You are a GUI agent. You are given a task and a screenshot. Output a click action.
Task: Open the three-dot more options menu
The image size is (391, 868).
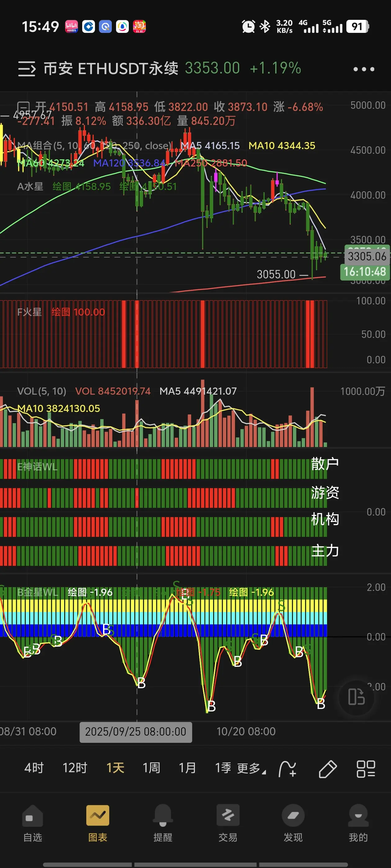coord(364,69)
